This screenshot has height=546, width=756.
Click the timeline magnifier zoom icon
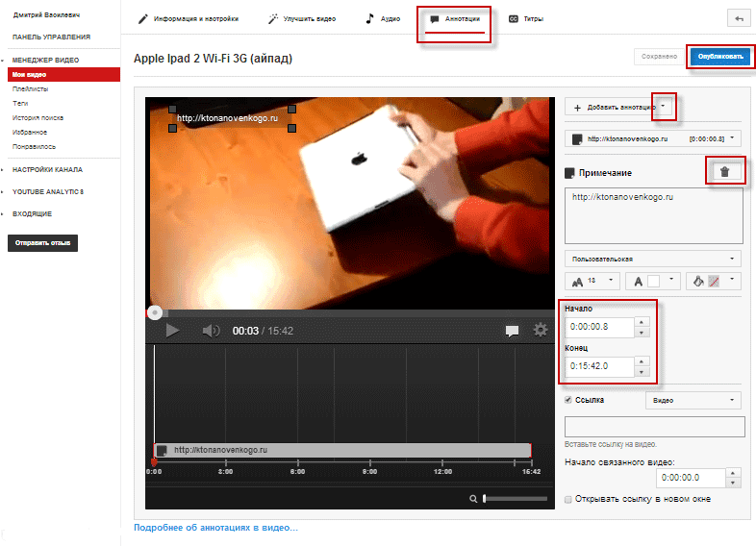[x=473, y=499]
